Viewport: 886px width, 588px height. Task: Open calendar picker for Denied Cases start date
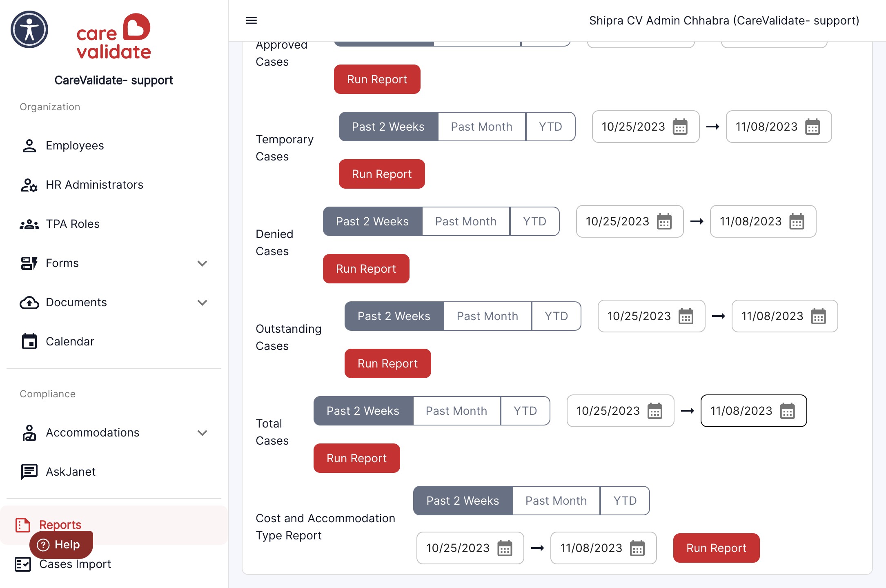point(664,221)
